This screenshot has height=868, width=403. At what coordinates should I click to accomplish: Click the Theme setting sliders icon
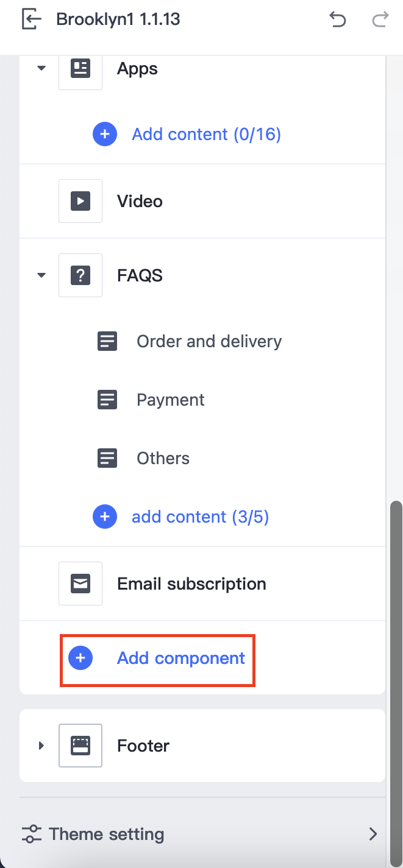(31, 834)
